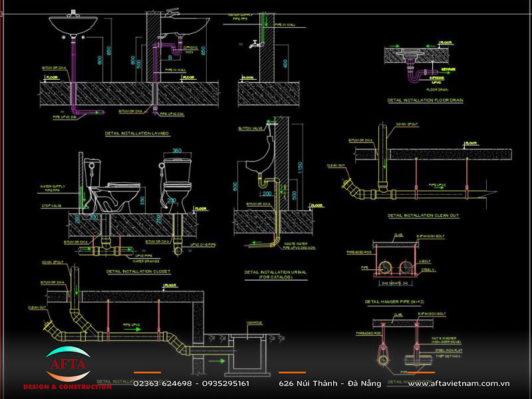The height and width of the screenshot is (399, 532).
Task: Click the "DETAIL INSTALLATION CLEAN OUT" title
Action: point(423,215)
